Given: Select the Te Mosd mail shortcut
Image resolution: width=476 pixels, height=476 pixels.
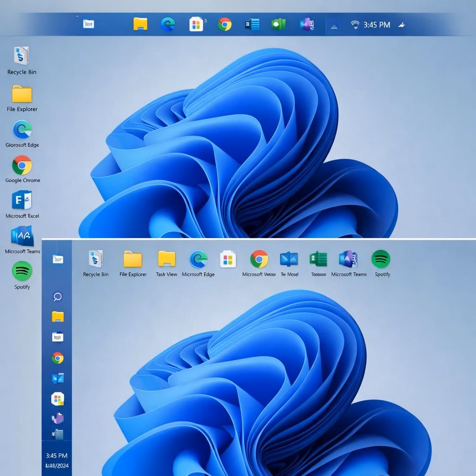Looking at the screenshot, I should 289,263.
